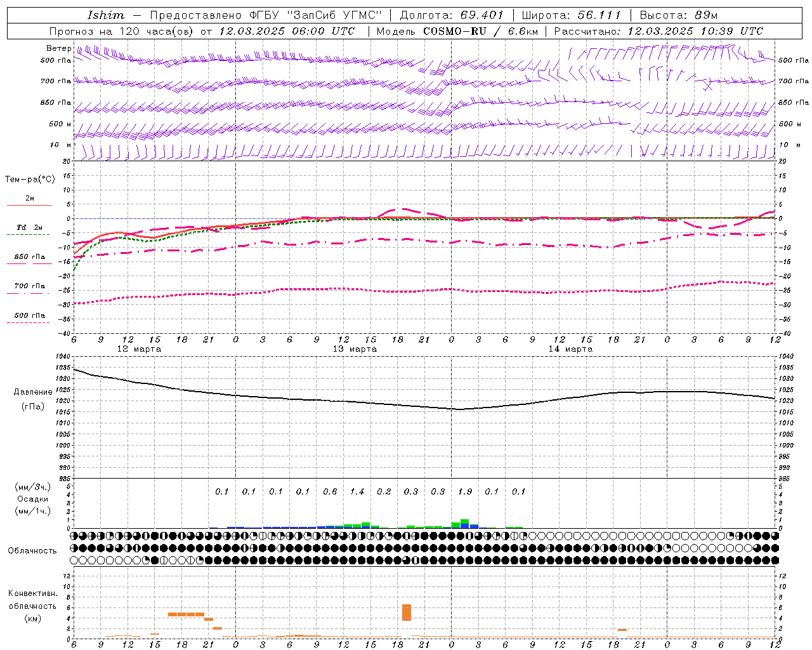Image resolution: width=812 pixels, height=650 pixels.
Task: Click the "14 марта" date label
Action: point(571,349)
